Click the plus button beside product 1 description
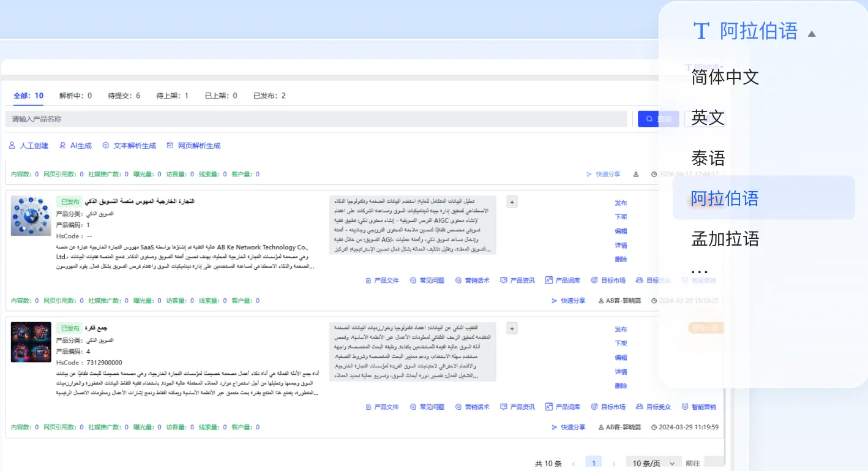Viewport: 868px width, 471px height. tap(512, 202)
